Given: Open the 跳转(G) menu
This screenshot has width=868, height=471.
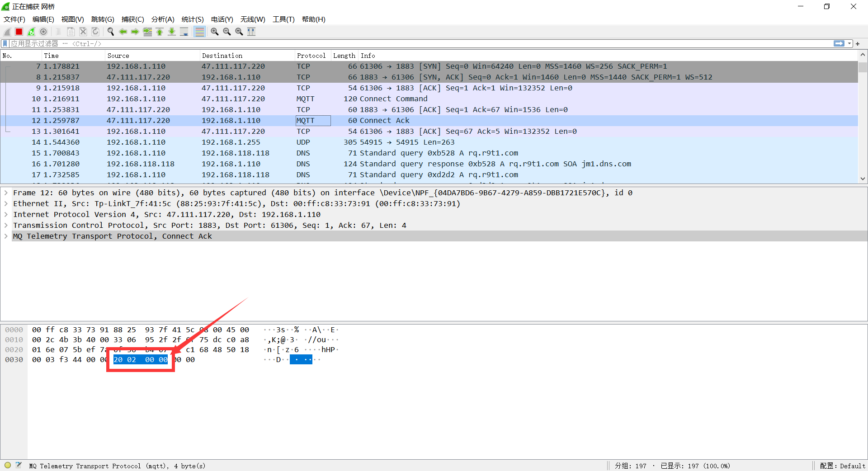Looking at the screenshot, I should [103, 19].
